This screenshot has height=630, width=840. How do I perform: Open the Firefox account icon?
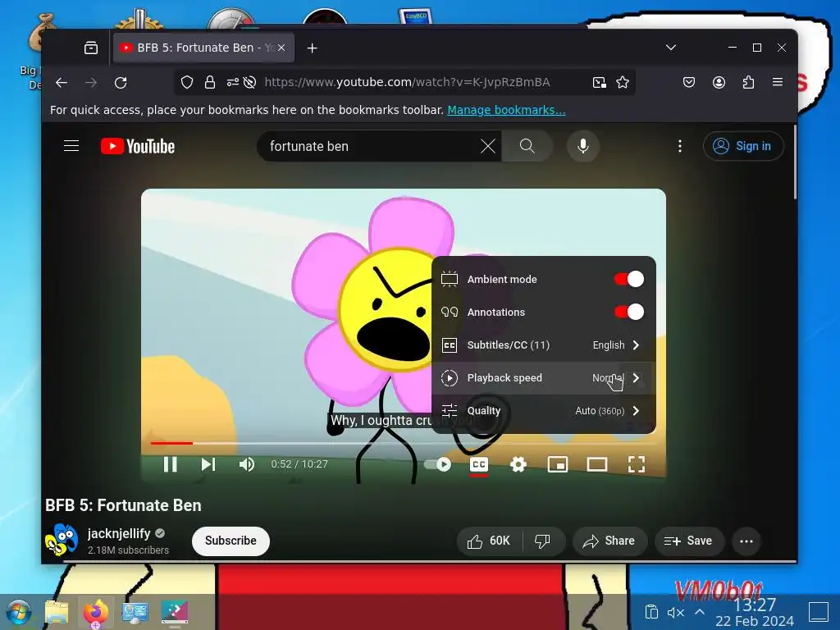pyautogui.click(x=719, y=83)
